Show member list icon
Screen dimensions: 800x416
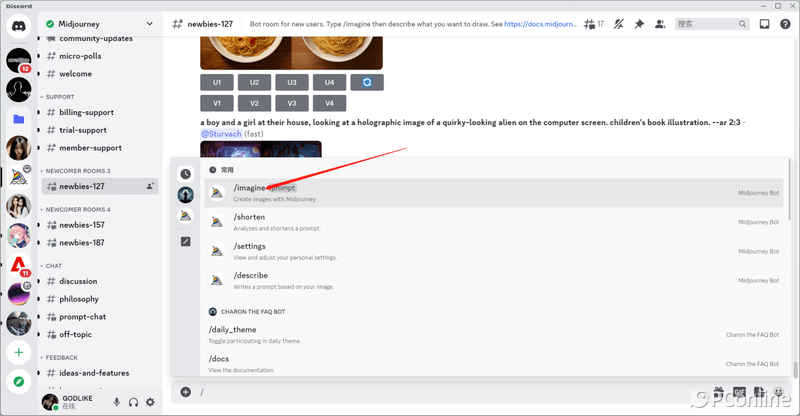660,24
